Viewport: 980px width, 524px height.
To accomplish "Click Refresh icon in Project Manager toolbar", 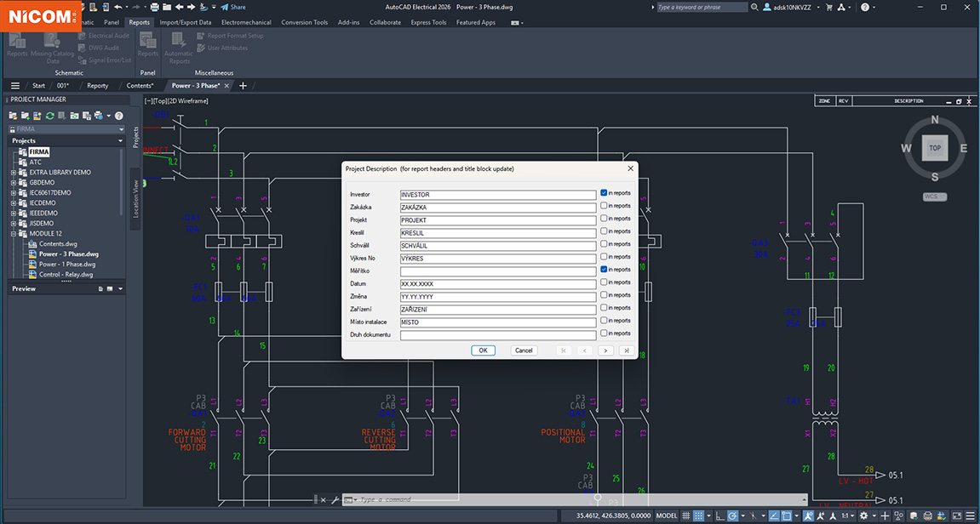I will point(50,116).
